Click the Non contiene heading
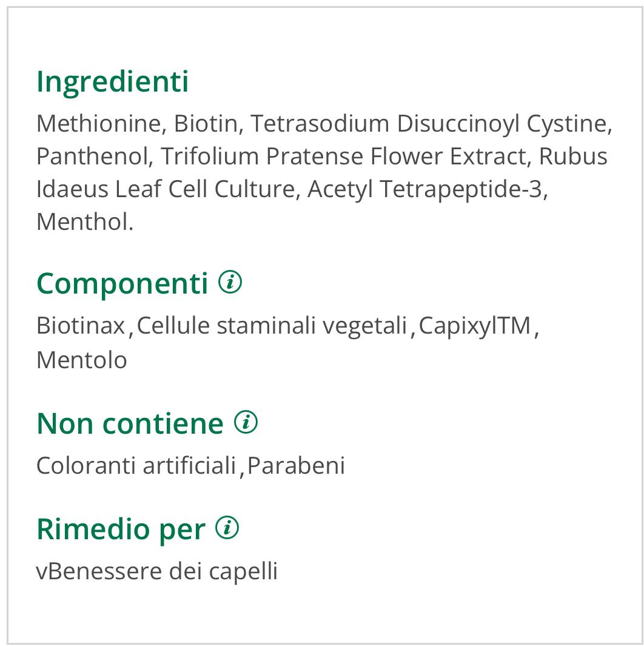This screenshot has width=644, height=646. tap(130, 423)
